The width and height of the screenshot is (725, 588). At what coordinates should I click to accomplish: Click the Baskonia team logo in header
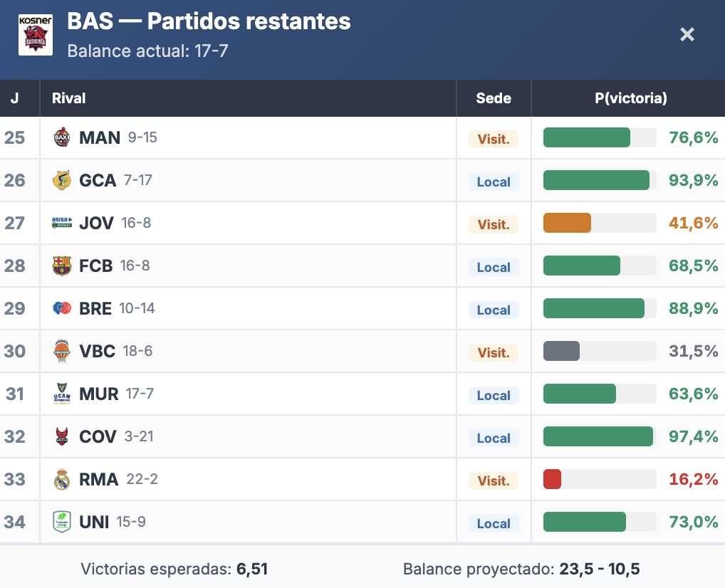click(x=36, y=34)
